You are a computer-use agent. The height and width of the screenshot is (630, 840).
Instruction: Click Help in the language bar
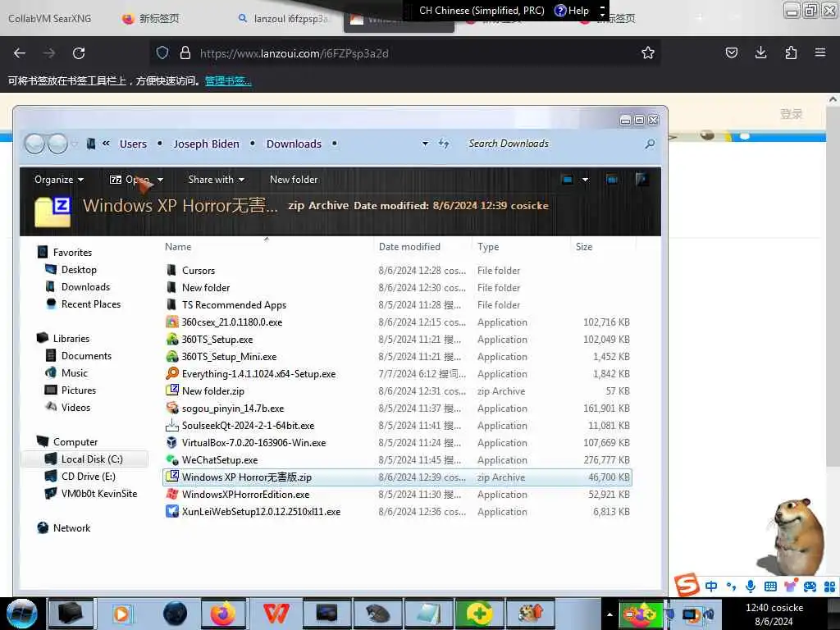pos(572,11)
